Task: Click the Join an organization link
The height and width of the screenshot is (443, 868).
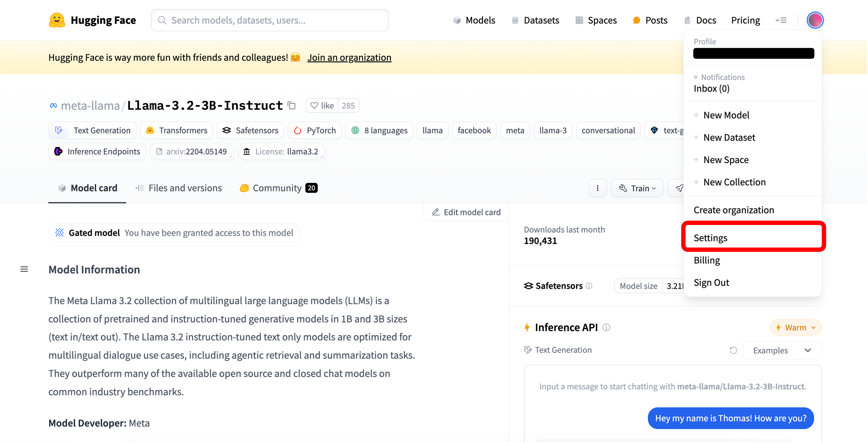Action: pyautogui.click(x=349, y=57)
